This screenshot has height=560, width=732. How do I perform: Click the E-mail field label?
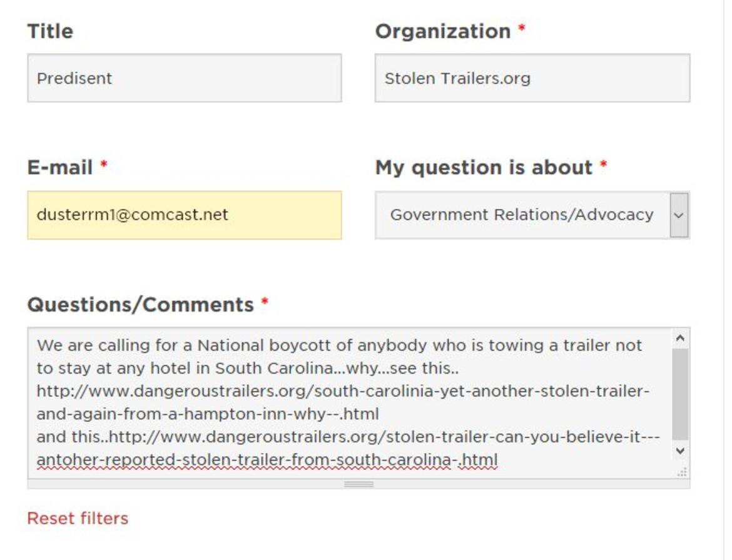(60, 168)
